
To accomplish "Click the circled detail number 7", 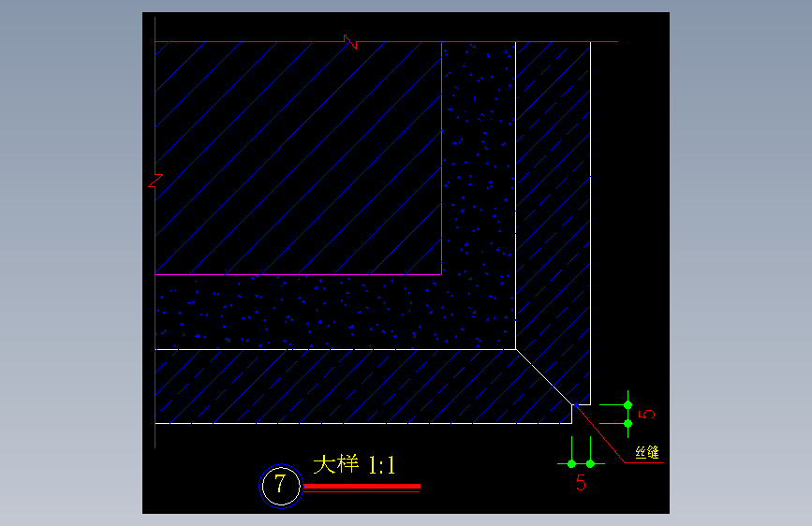I will (x=281, y=486).
